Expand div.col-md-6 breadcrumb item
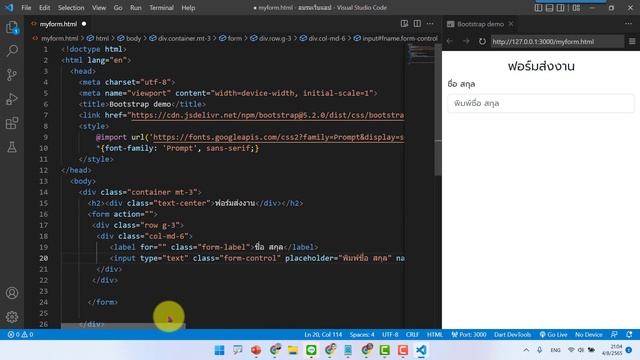640x360 pixels. pos(327,38)
